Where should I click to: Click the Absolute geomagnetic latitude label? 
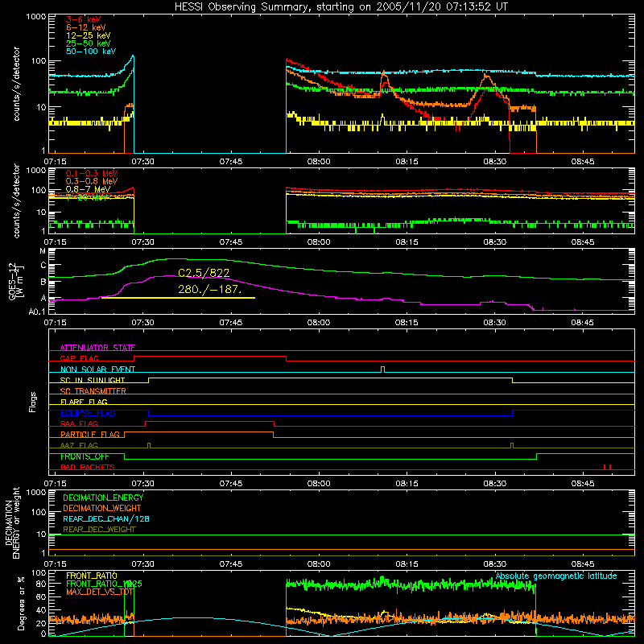pos(556,576)
